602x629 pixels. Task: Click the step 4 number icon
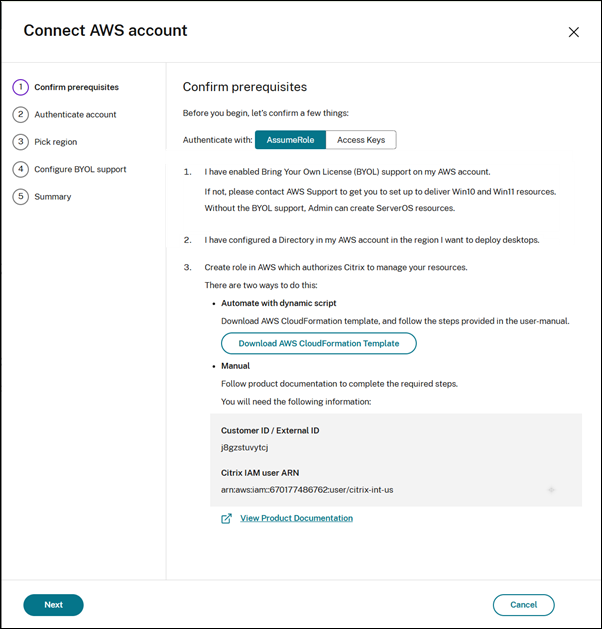tap(20, 169)
